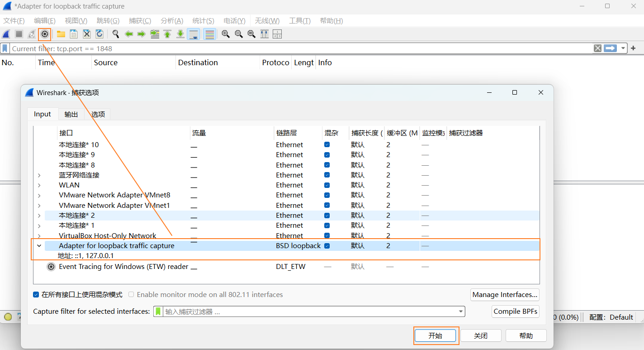
Task: Toggle 在所有接口上使用混杂模式 checkbox
Action: (36, 295)
